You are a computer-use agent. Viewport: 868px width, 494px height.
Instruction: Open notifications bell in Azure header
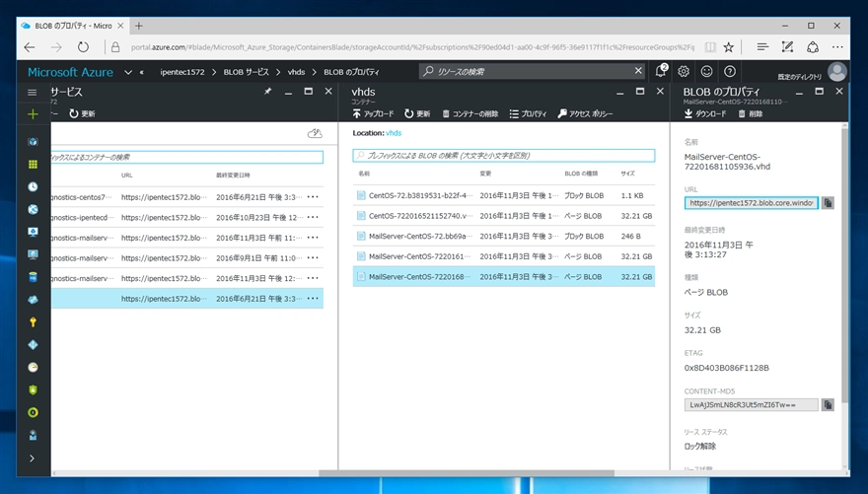click(x=661, y=71)
